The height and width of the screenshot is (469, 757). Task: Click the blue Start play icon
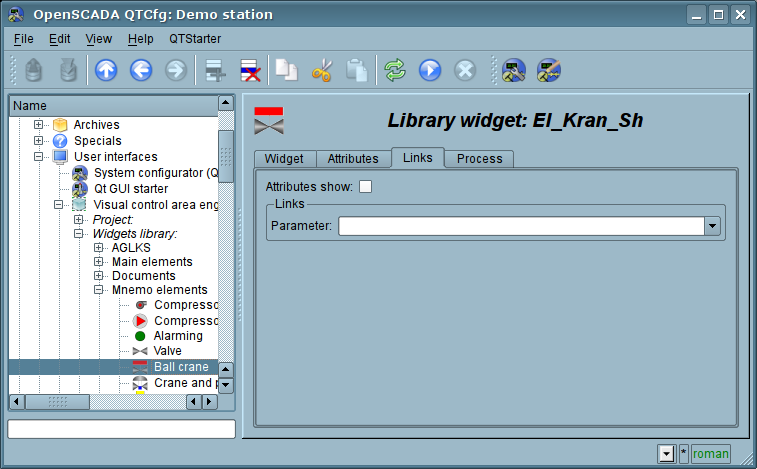(430, 70)
